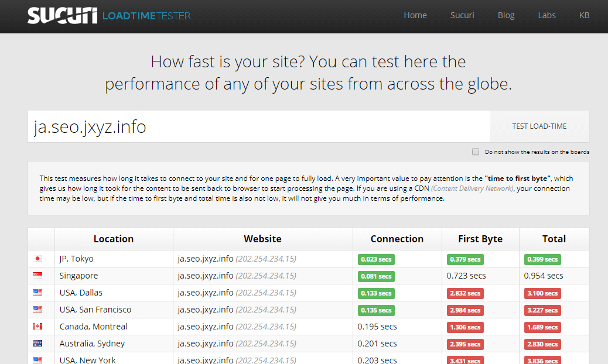Click the USA flag beside Dallas

coord(37,293)
